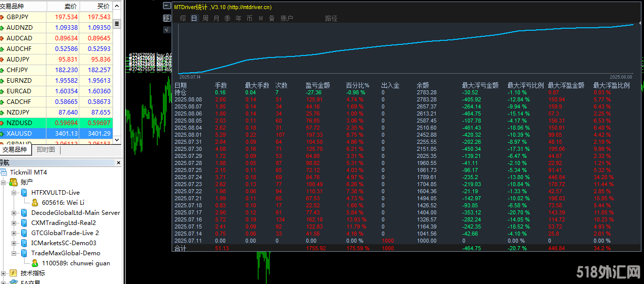
Task: Toggle the 周 weekly statistics view
Action: click(205, 18)
